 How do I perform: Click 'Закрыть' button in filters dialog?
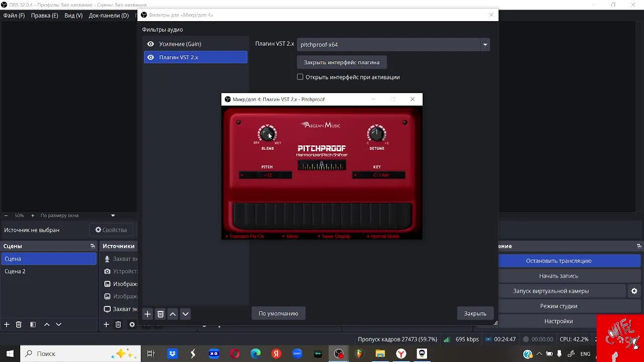[475, 313]
